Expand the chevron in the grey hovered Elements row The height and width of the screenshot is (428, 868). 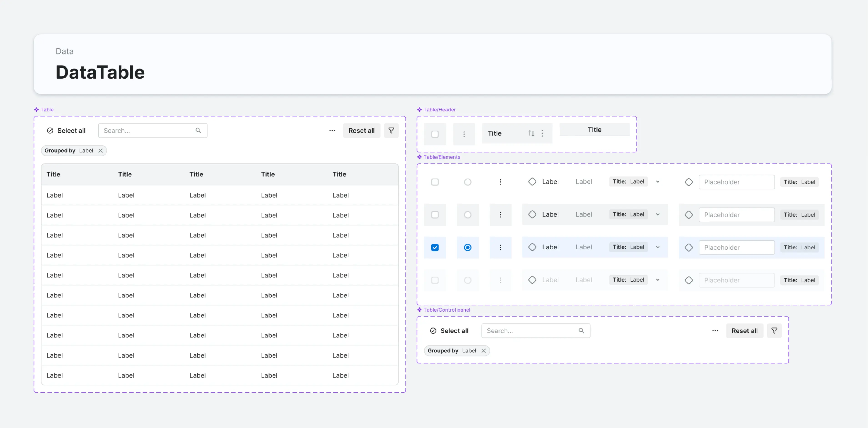658,214
